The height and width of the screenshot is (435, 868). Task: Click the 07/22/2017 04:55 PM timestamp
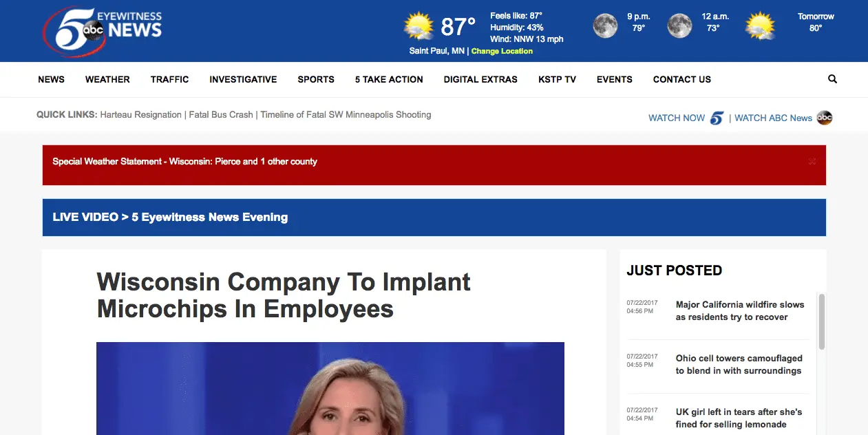tap(642, 361)
